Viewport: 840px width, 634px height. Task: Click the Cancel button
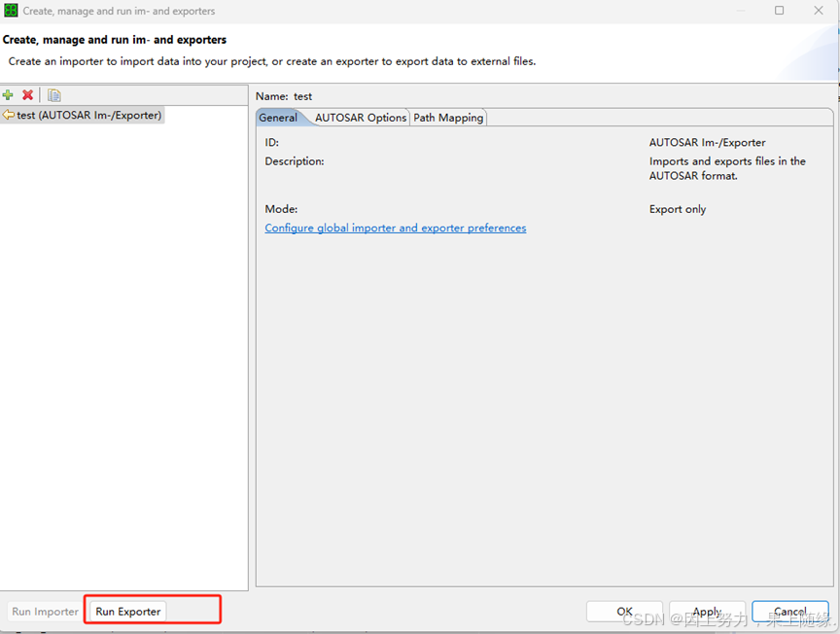pyautogui.click(x=790, y=612)
